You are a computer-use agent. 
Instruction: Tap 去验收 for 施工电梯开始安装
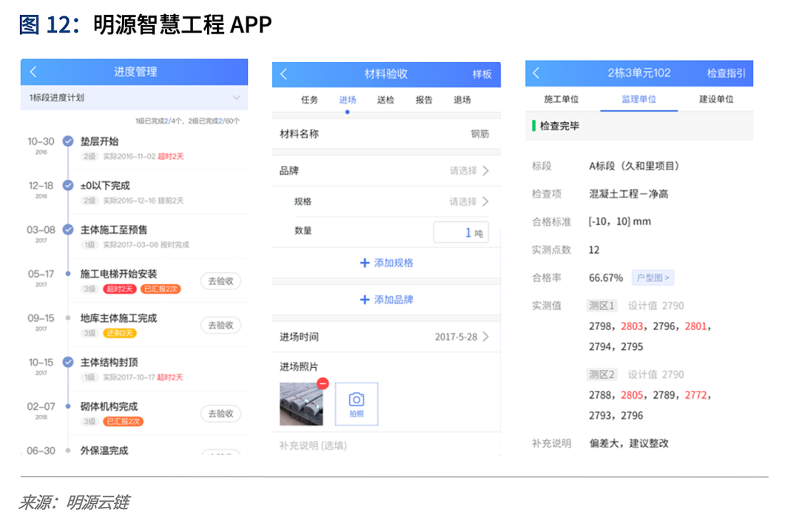220,281
